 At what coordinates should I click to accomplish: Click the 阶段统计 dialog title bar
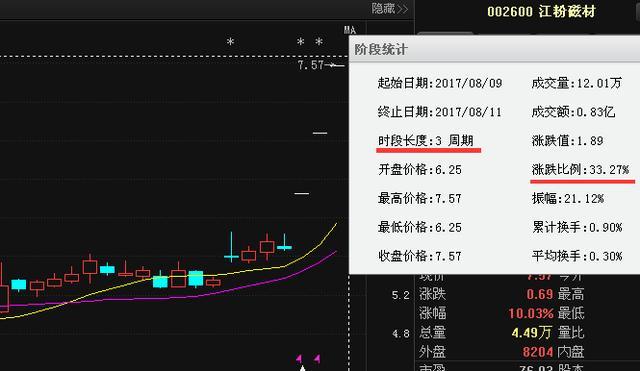coord(494,49)
